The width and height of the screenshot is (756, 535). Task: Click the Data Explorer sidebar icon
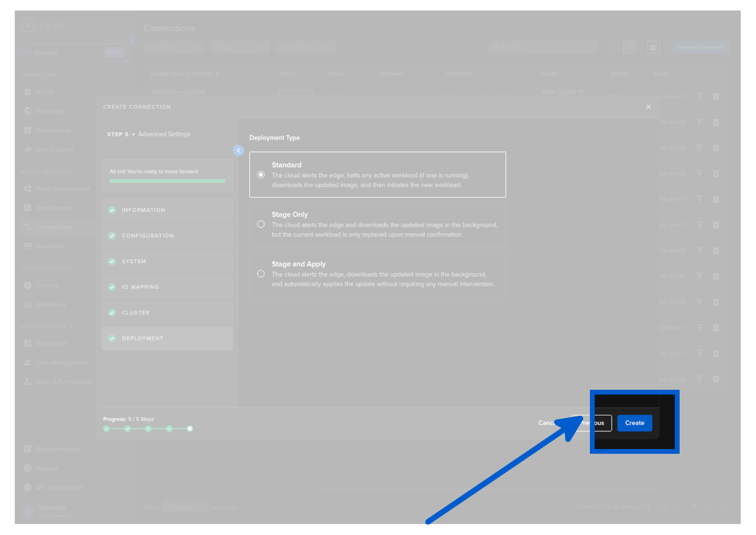tap(28, 150)
